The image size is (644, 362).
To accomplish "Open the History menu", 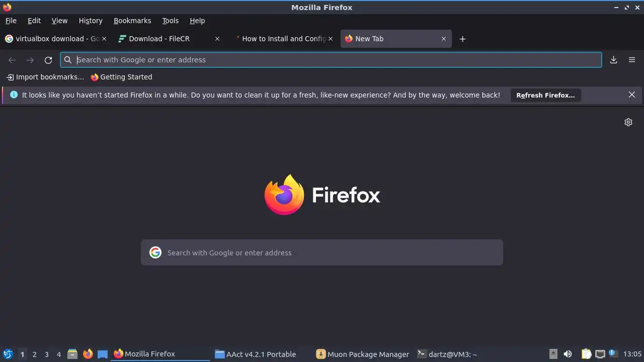I will (x=91, y=21).
